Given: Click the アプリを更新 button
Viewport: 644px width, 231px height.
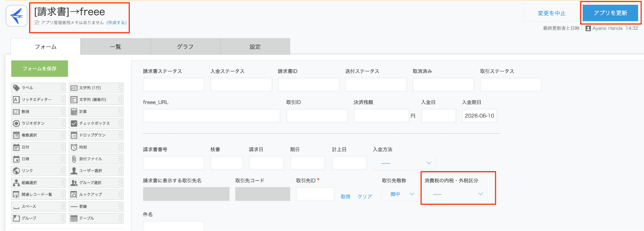Looking at the screenshot, I should click(610, 13).
